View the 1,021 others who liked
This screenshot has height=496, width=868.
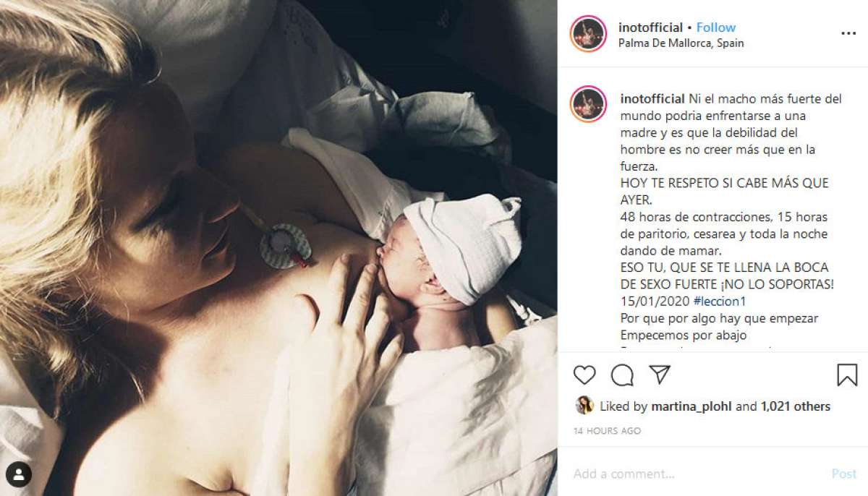[x=796, y=406]
